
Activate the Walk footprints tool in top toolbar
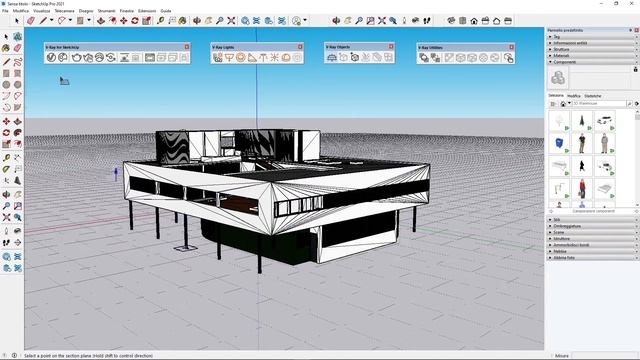pyautogui.click(x=427, y=20)
